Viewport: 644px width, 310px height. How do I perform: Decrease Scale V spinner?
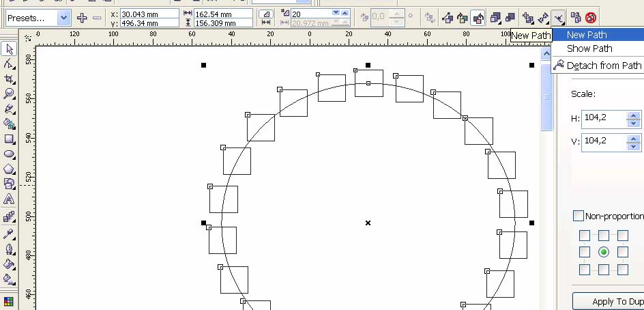pyautogui.click(x=633, y=145)
